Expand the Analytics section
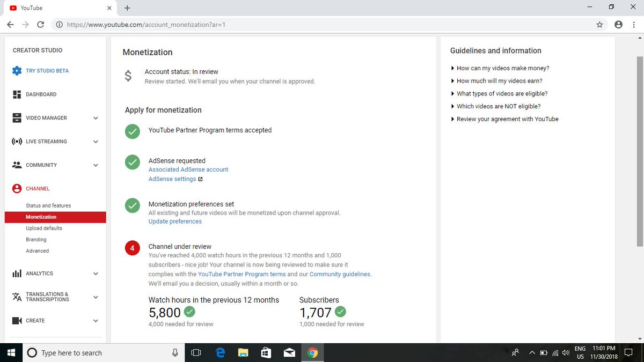The image size is (644, 362). pyautogui.click(x=96, y=274)
